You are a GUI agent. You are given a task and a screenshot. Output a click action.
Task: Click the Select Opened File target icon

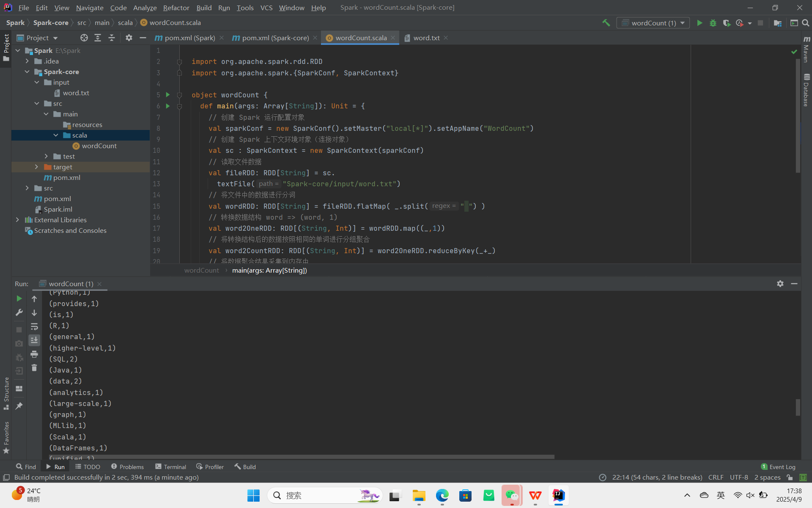[84, 38]
